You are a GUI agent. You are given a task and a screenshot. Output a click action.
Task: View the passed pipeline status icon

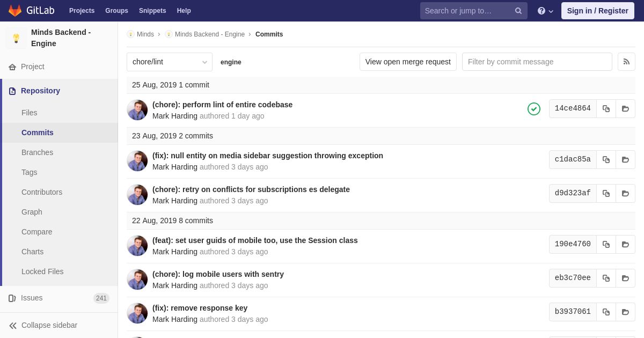pos(534,109)
